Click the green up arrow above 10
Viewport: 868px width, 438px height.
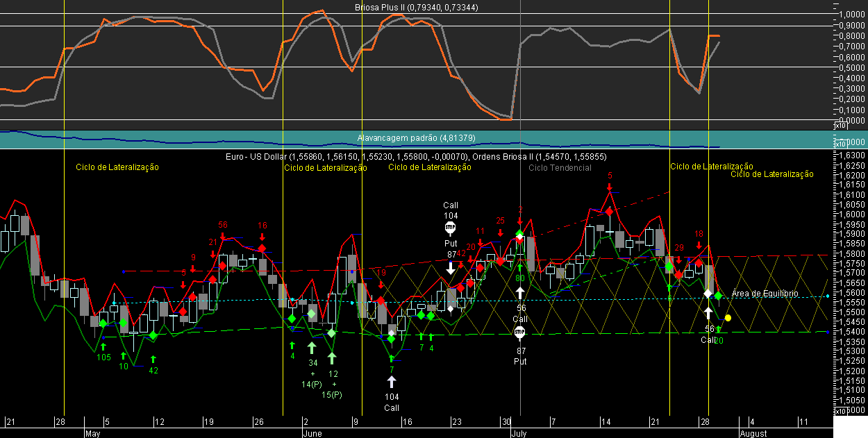(124, 355)
